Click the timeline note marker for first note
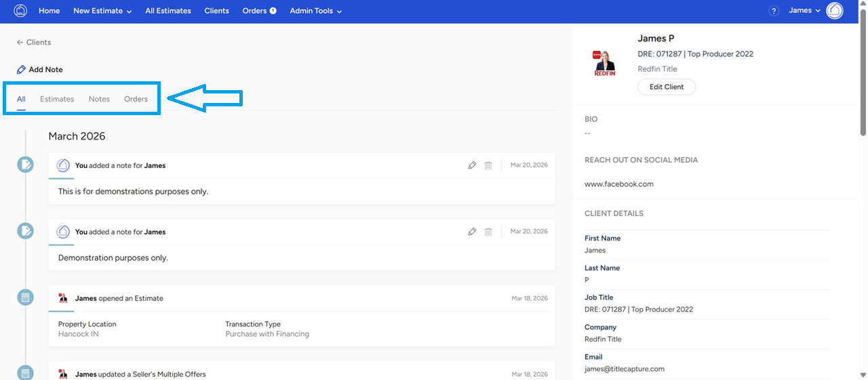Image resolution: width=868 pixels, height=380 pixels. (x=25, y=165)
